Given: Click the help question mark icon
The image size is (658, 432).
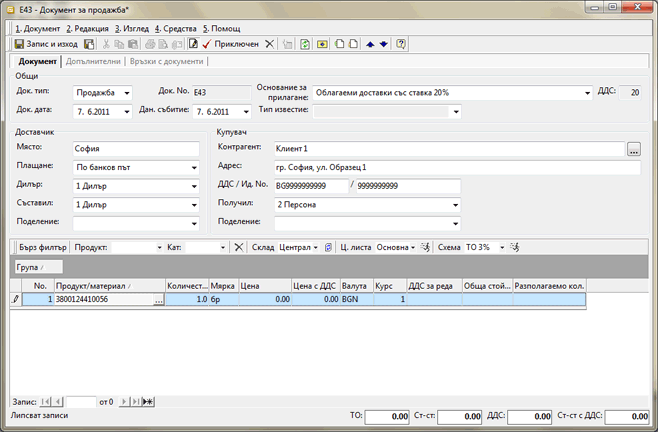Looking at the screenshot, I should click(401, 44).
